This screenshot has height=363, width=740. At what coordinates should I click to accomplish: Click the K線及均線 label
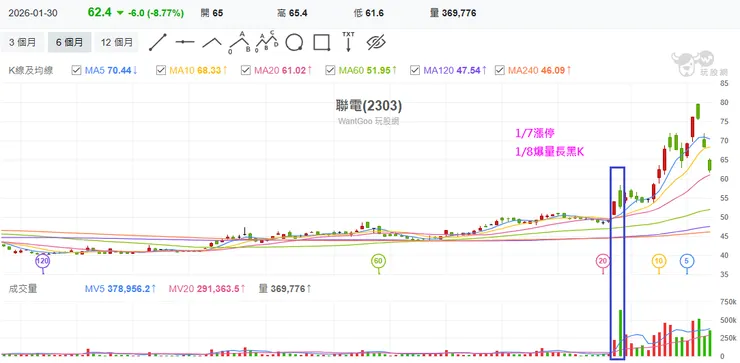click(31, 70)
